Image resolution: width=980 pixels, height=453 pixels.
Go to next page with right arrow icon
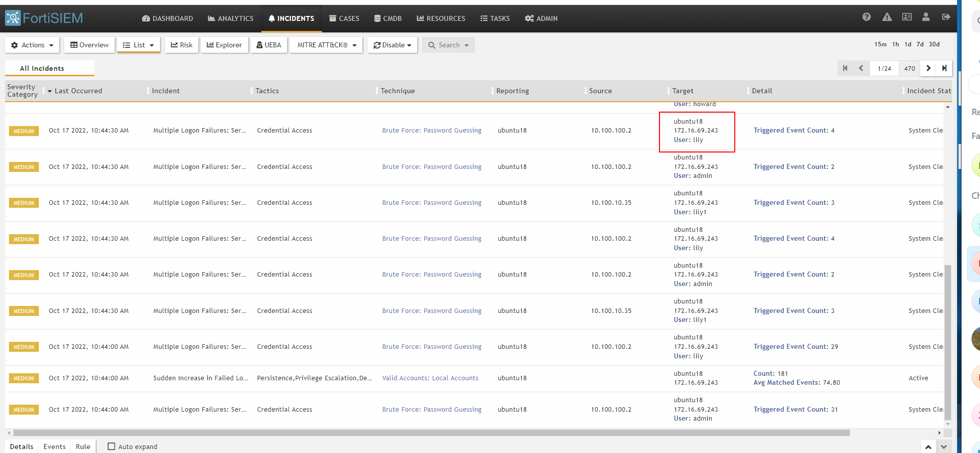coord(928,68)
